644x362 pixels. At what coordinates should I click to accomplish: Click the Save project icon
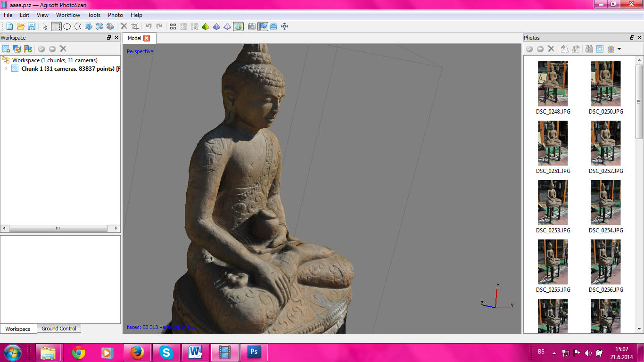(x=32, y=26)
